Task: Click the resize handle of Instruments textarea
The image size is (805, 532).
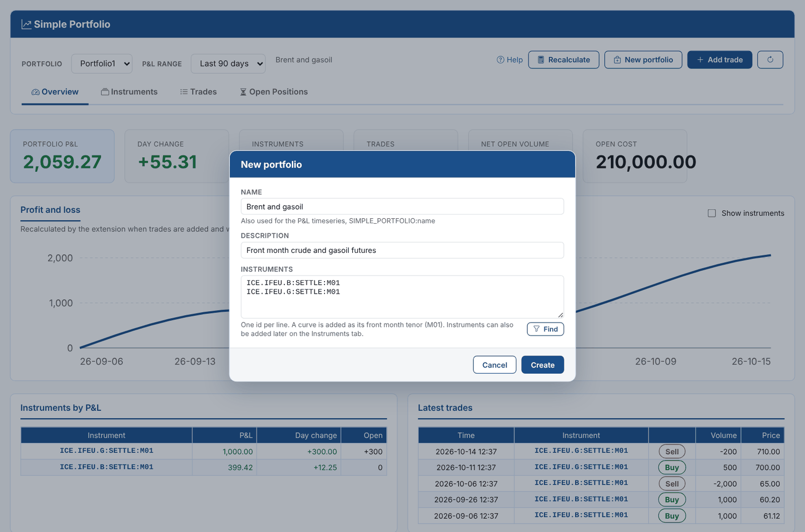Action: click(x=560, y=315)
